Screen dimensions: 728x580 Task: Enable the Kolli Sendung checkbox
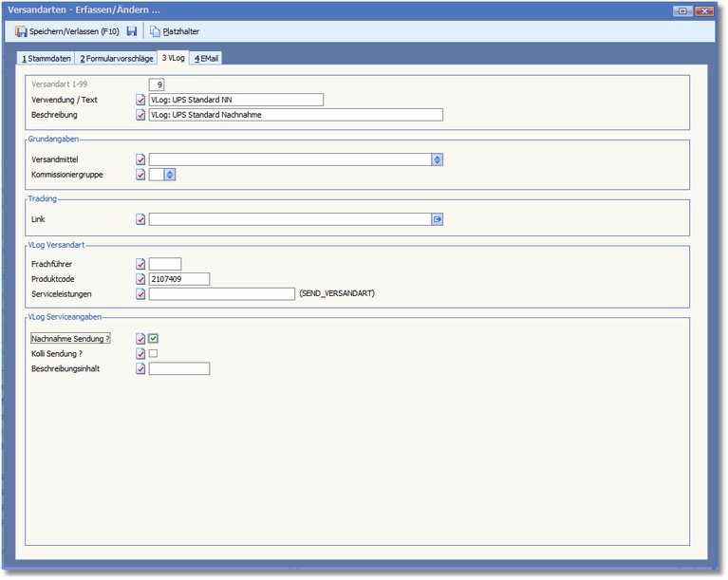[x=153, y=353]
